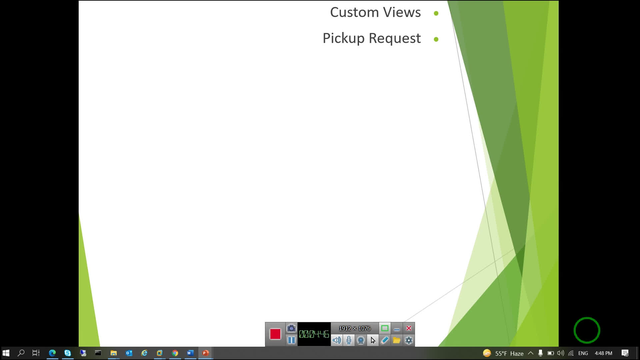Click the microphone tray icon
Image resolution: width=640 pixels, height=360 pixels.
[540, 353]
